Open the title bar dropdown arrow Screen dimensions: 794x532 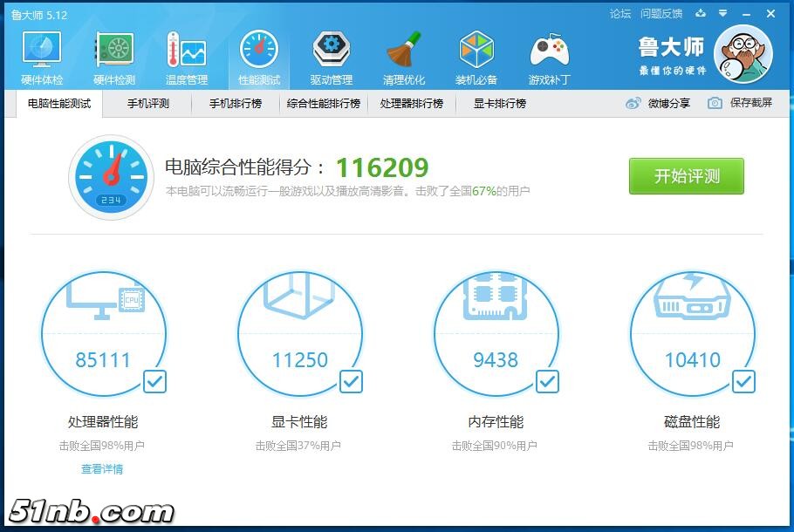pyautogui.click(x=722, y=14)
